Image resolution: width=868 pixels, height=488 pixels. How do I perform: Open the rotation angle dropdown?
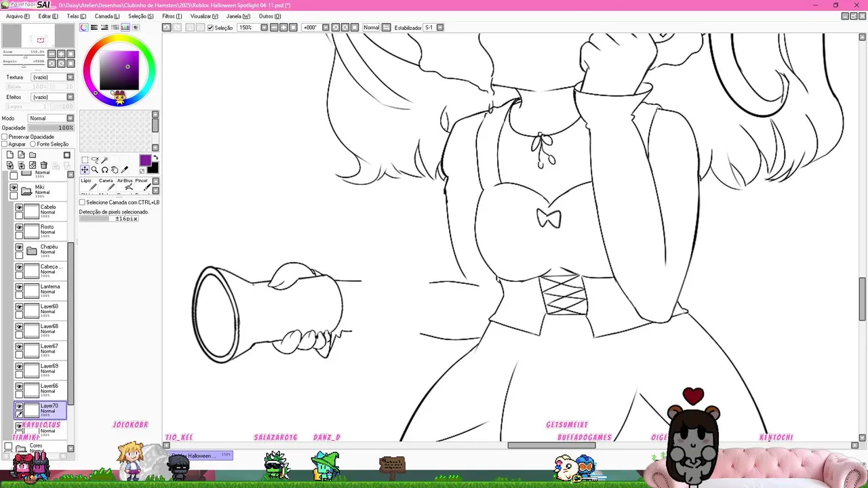click(x=325, y=28)
